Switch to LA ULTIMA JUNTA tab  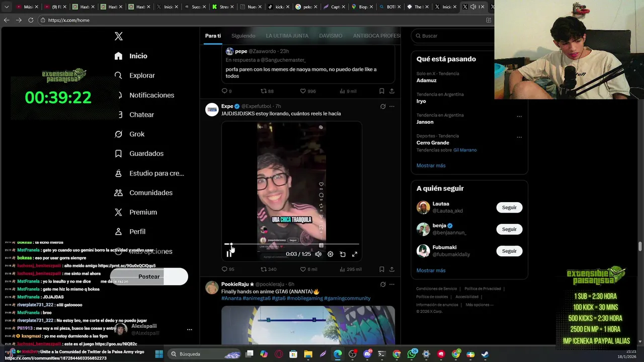click(x=287, y=36)
